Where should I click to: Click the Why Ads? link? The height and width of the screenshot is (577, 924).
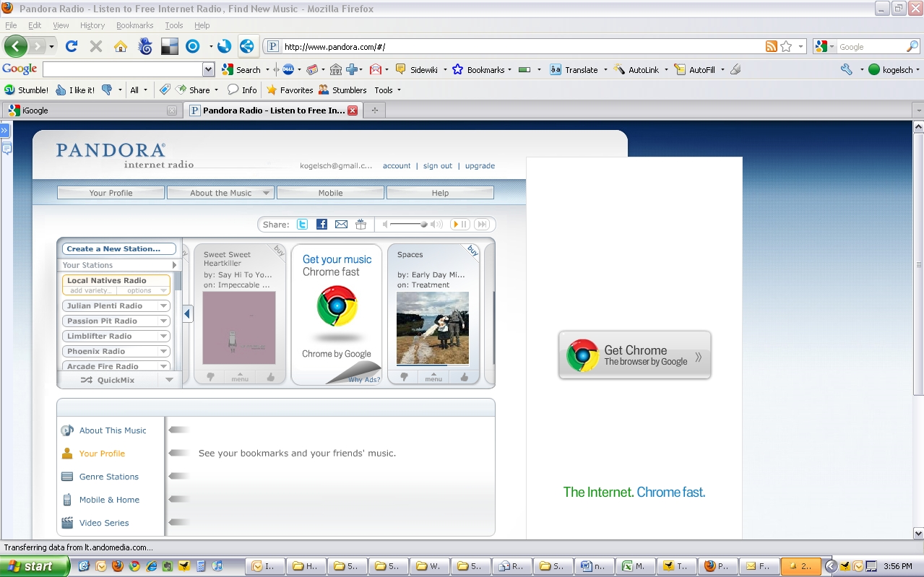[364, 380]
